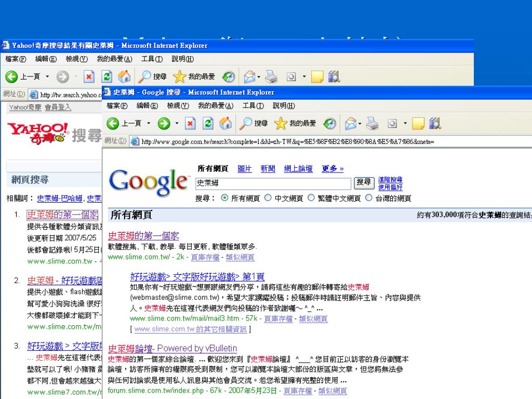Click the 更多 » link
The width and height of the screenshot is (532, 399).
[x=332, y=169]
